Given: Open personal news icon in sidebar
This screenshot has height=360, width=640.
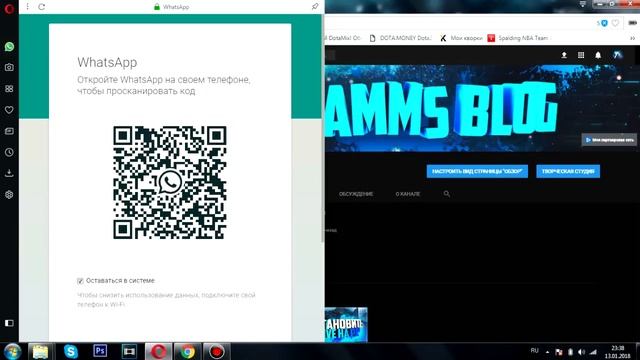Looking at the screenshot, I should (x=9, y=131).
